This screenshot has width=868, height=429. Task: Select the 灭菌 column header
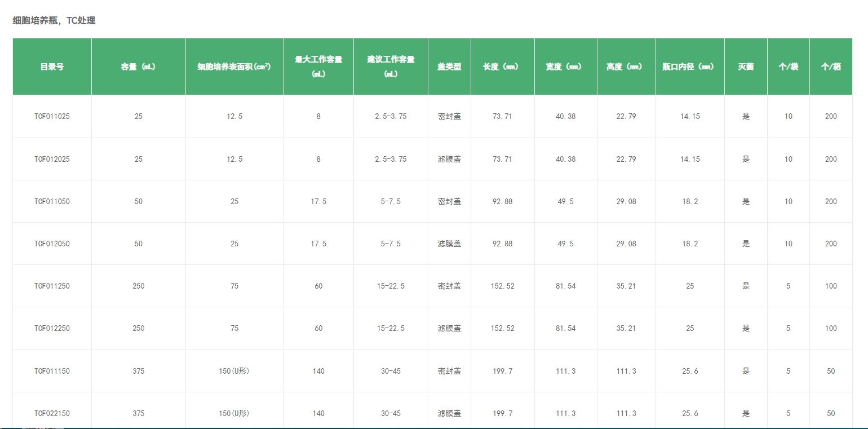pyautogui.click(x=746, y=67)
